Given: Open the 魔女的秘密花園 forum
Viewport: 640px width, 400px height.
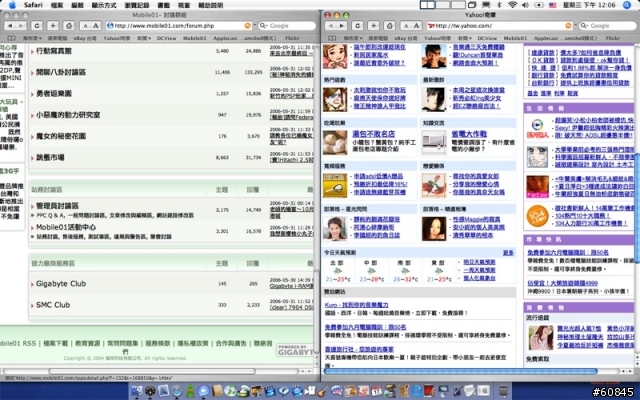Looking at the screenshot, I should coord(61,136).
